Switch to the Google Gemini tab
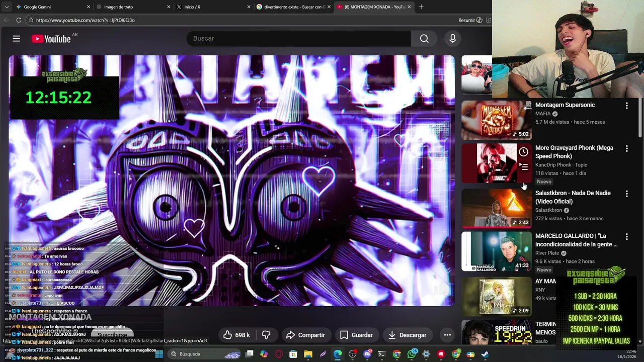The width and height of the screenshot is (644, 362). [53, 7]
